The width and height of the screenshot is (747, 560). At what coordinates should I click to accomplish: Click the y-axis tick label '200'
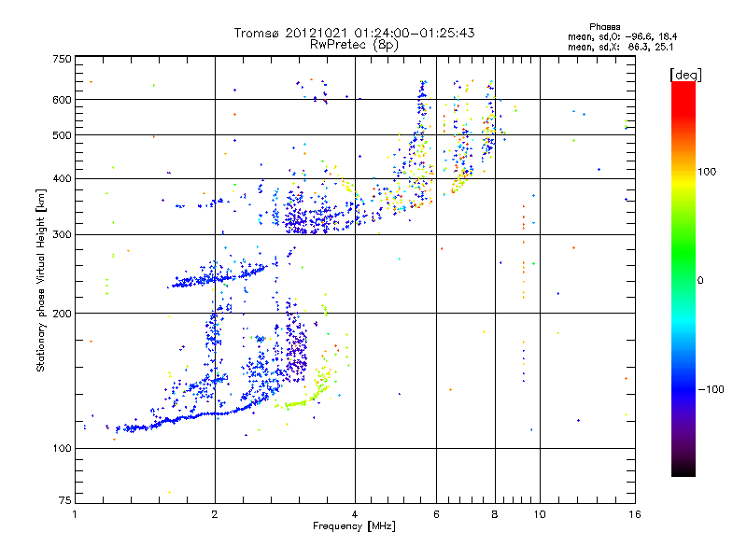pos(62,314)
